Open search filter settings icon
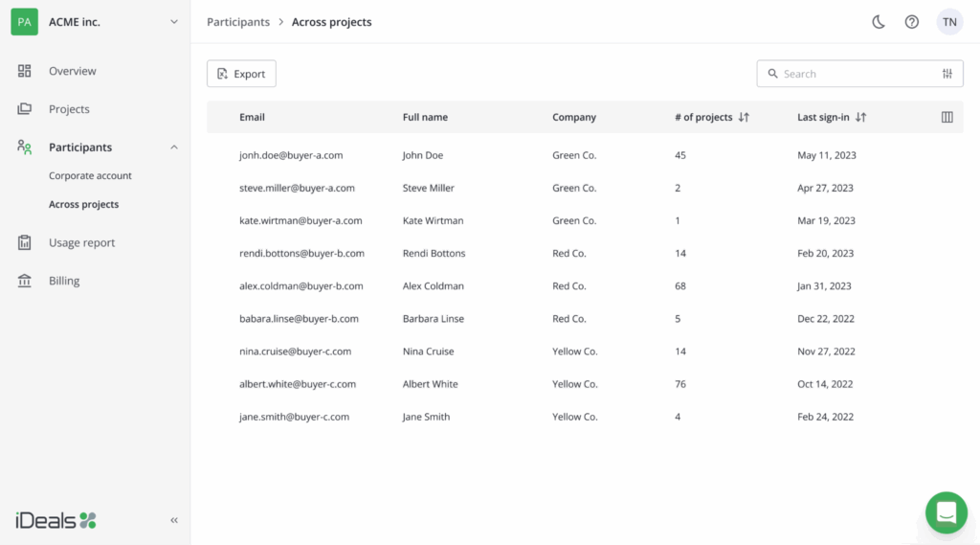Viewport: 980px width, 545px height. [x=947, y=74]
